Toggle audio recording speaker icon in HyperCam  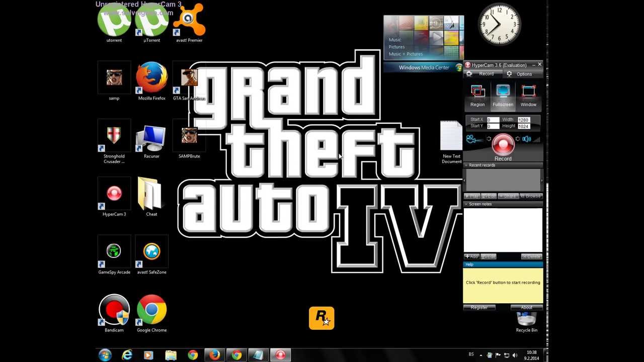526,139
